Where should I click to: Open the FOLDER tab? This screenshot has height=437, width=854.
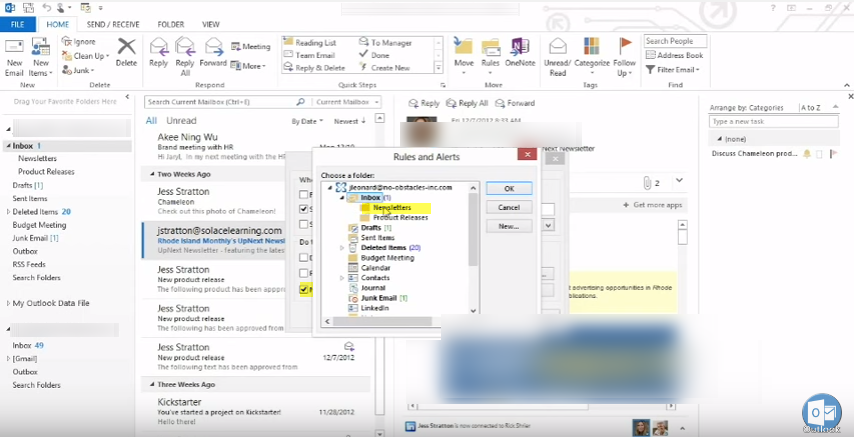tap(170, 25)
